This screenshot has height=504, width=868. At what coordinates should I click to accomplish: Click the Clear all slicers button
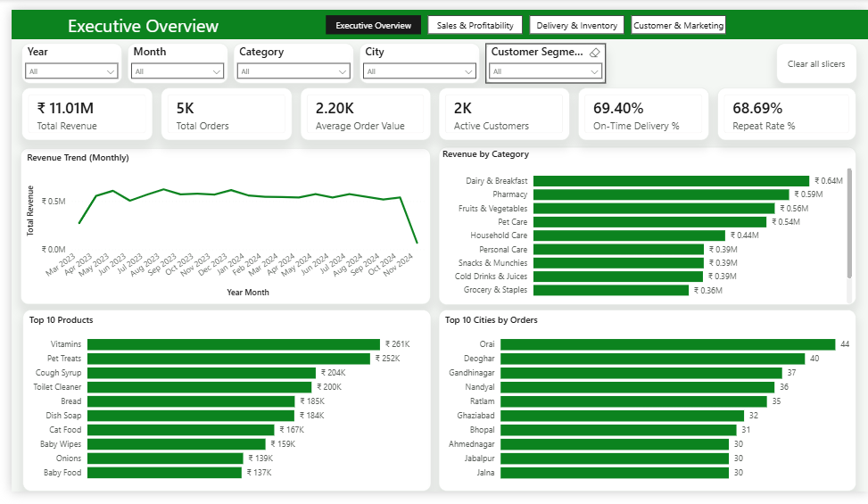tap(816, 63)
